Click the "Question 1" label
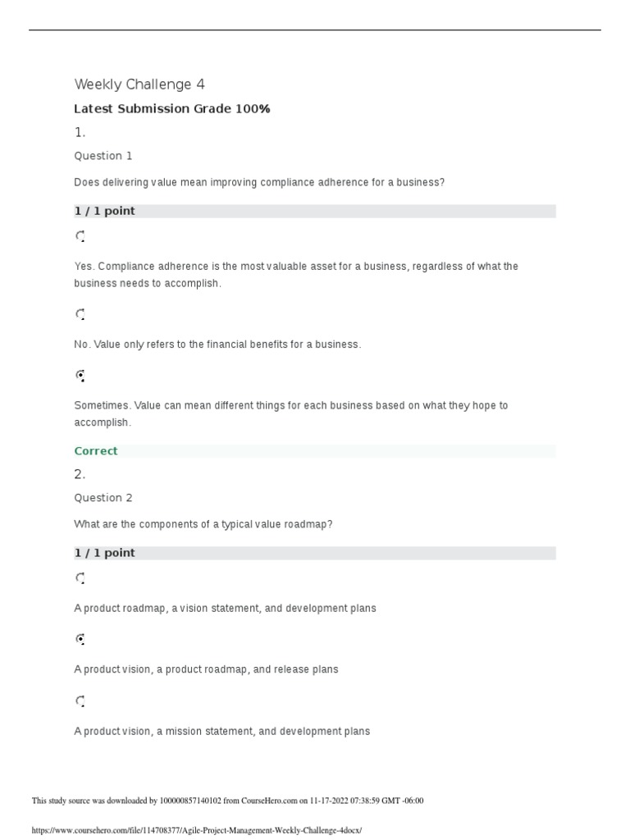The image size is (630, 840). coord(103,156)
